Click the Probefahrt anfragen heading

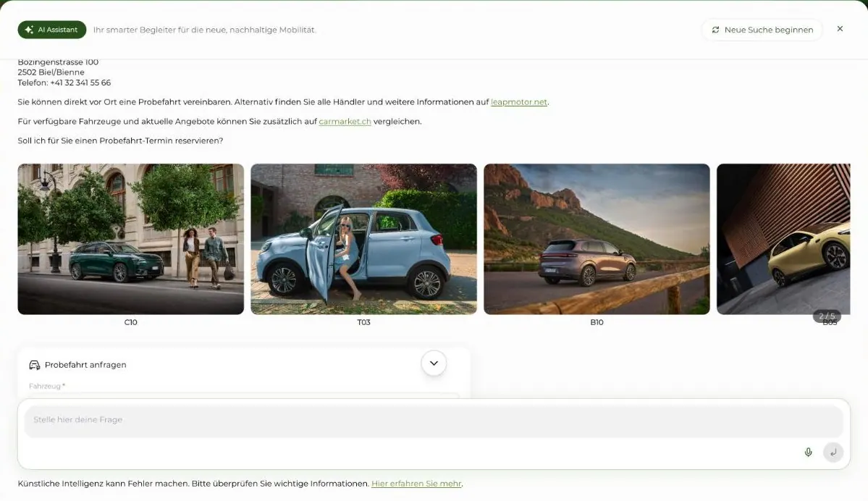coord(85,365)
